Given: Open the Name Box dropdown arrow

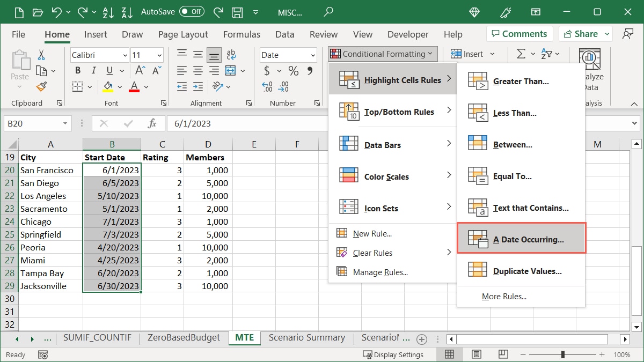Looking at the screenshot, I should point(65,123).
